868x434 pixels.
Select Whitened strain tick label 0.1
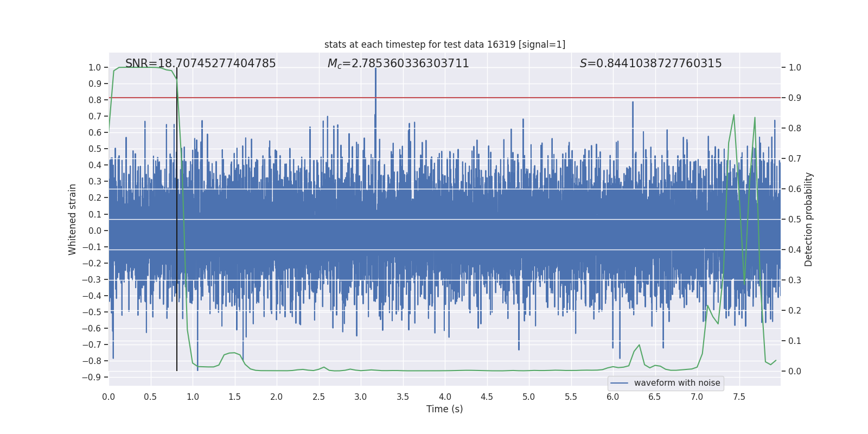[x=95, y=214]
